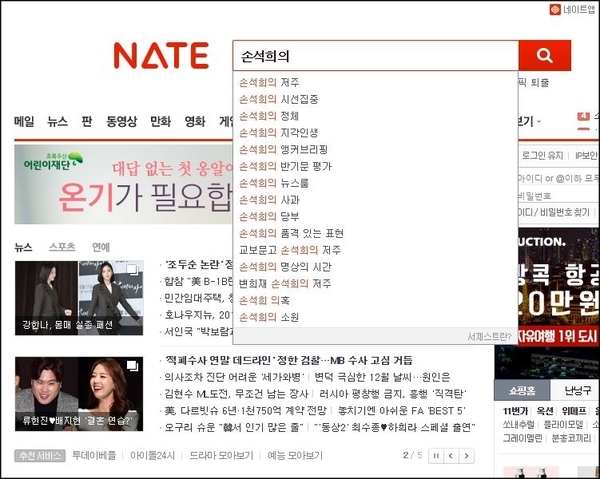
Task: Open 강한나 몸매 실종 패션 thumbnail
Action: pos(79,298)
